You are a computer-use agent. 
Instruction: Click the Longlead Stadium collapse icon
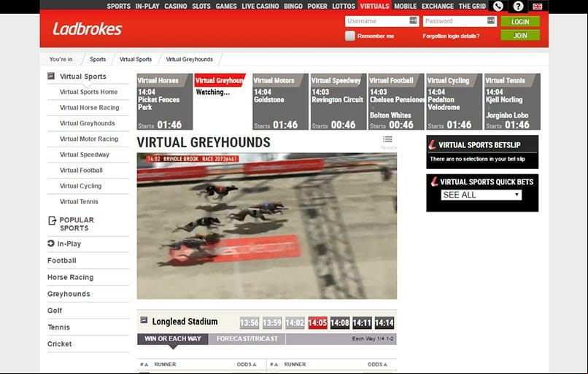(x=144, y=320)
